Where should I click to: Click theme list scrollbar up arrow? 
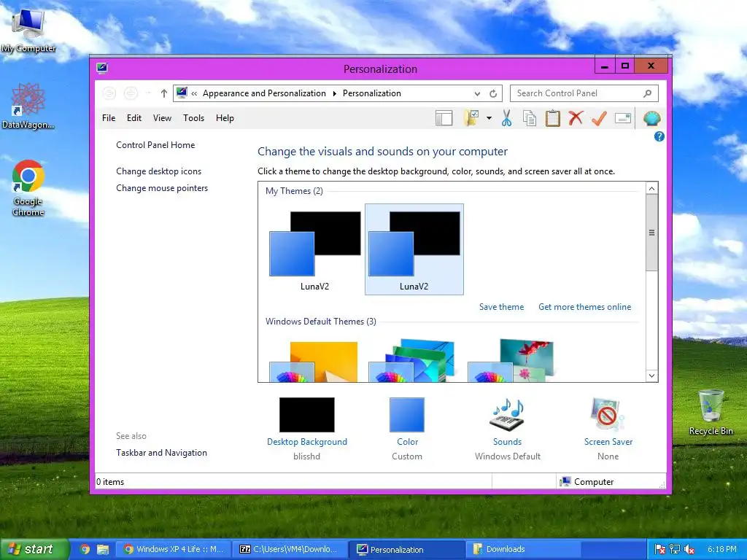pyautogui.click(x=651, y=189)
